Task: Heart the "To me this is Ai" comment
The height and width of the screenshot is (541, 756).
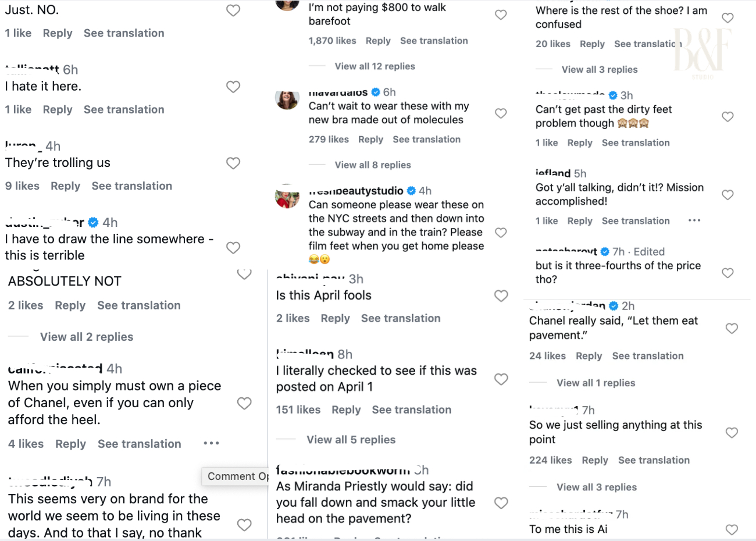Action: [x=732, y=529]
